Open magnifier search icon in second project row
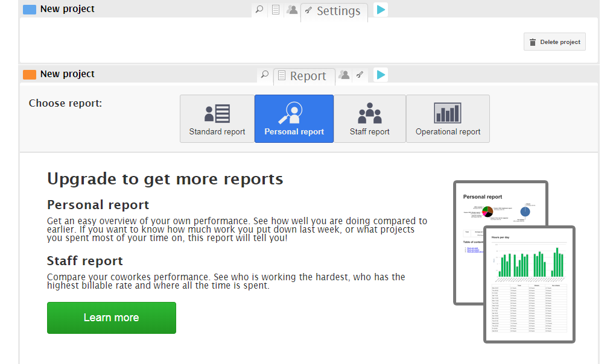The image size is (616, 364). click(x=265, y=75)
